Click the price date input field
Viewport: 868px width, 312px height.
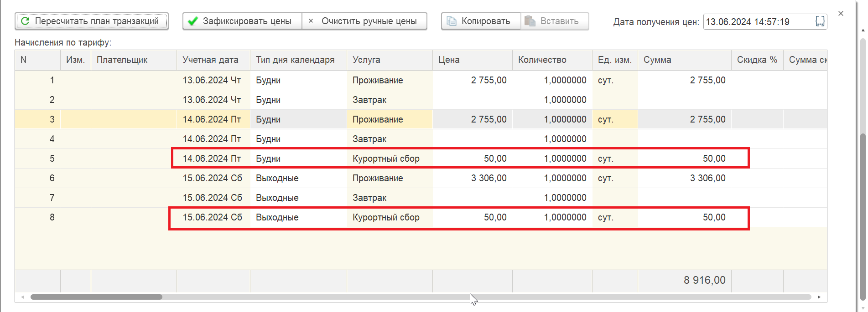[758, 21]
